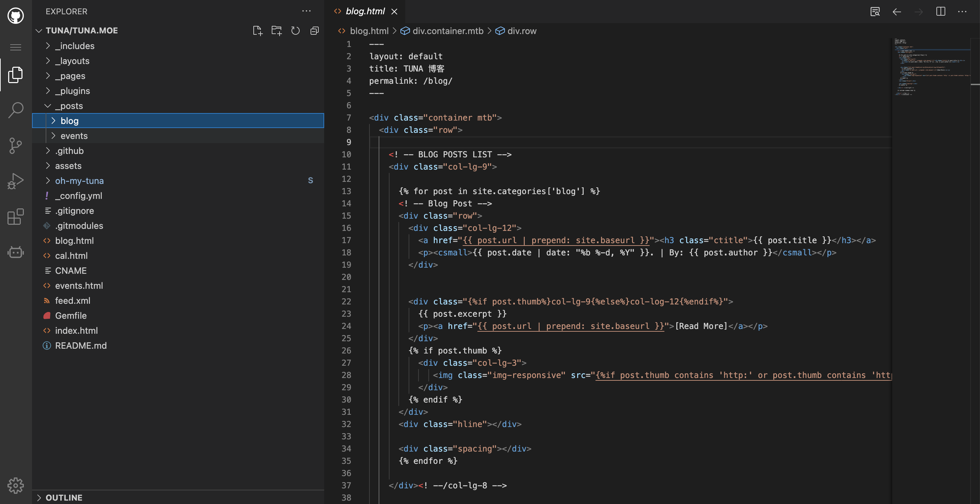The image size is (980, 504).
Task: Open the events.html file
Action: click(178, 286)
